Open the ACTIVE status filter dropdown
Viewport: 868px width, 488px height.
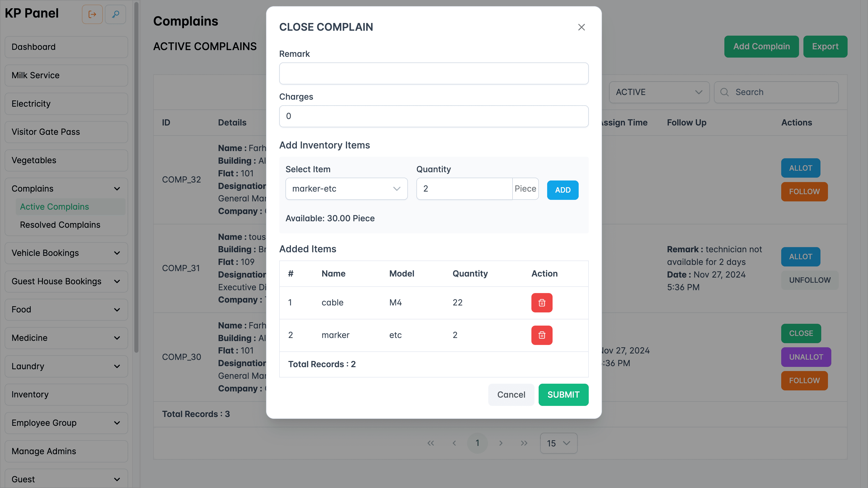pyautogui.click(x=659, y=92)
